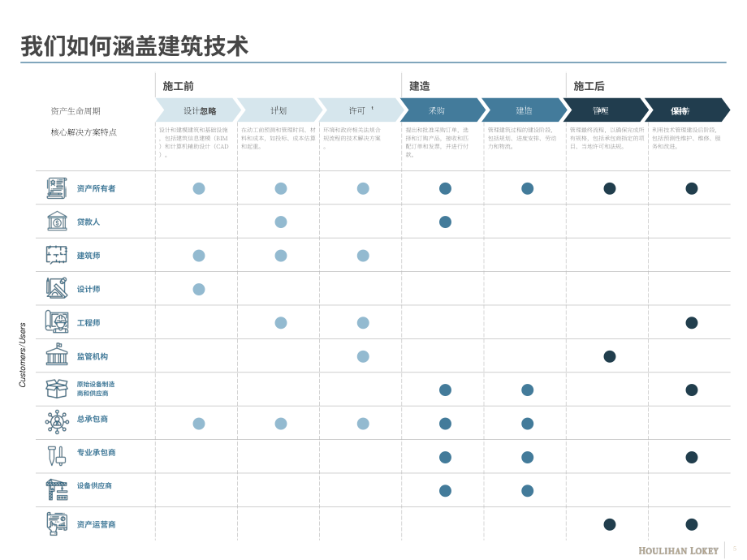Click the 原始设备制造商和供应商 row label

click(96, 389)
